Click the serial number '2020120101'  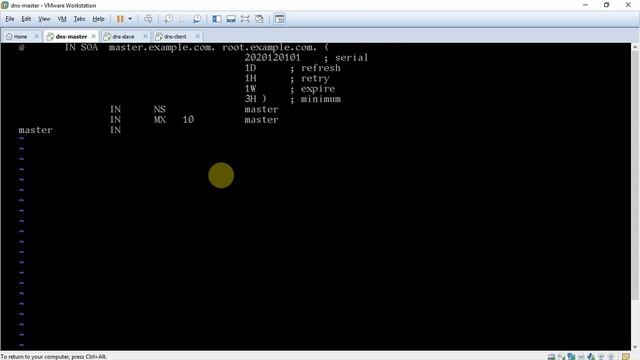click(x=272, y=58)
